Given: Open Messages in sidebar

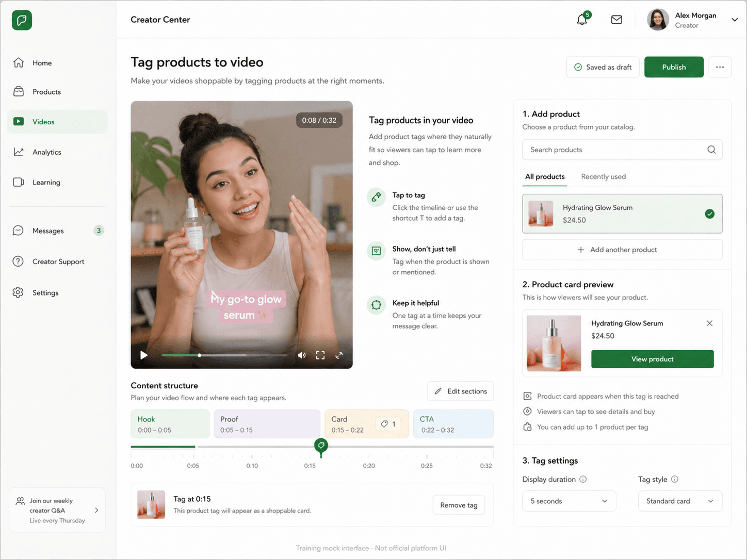Looking at the screenshot, I should point(57,230).
